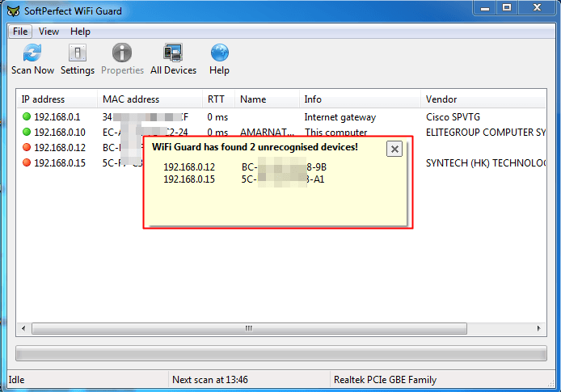Click green status dot for 192.168.0.10

(27, 132)
